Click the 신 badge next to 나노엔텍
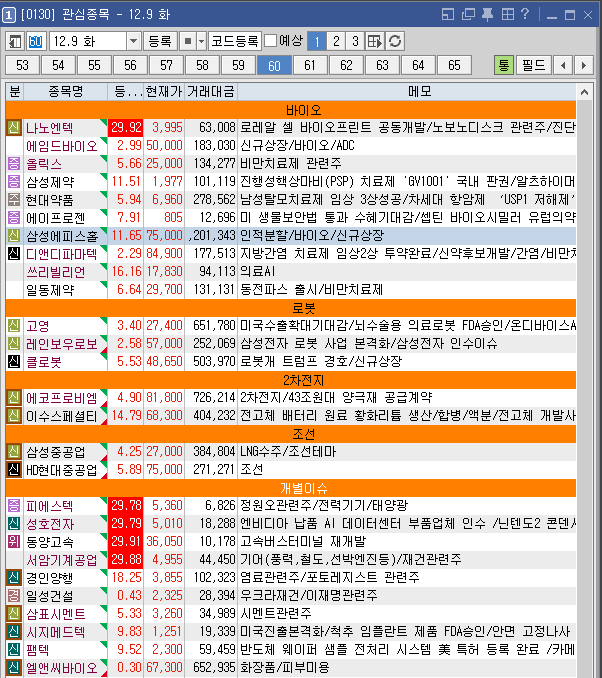 coord(13,128)
